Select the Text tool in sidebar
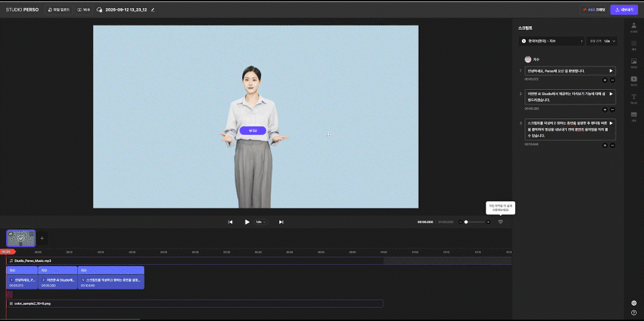The image size is (644, 321). [633, 99]
